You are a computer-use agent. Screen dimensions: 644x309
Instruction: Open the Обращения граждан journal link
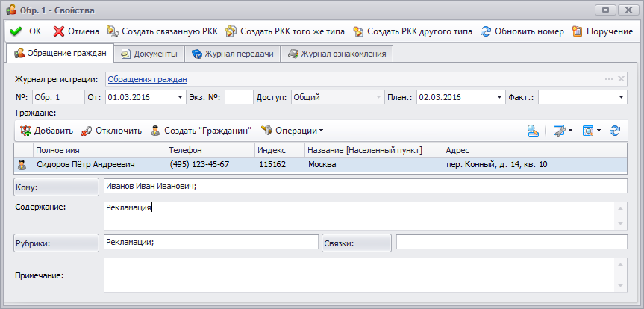[147, 78]
